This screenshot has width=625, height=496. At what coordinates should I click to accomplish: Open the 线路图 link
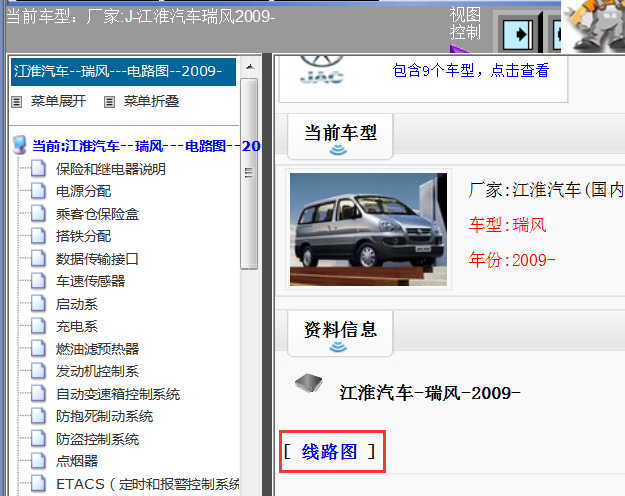[x=329, y=452]
